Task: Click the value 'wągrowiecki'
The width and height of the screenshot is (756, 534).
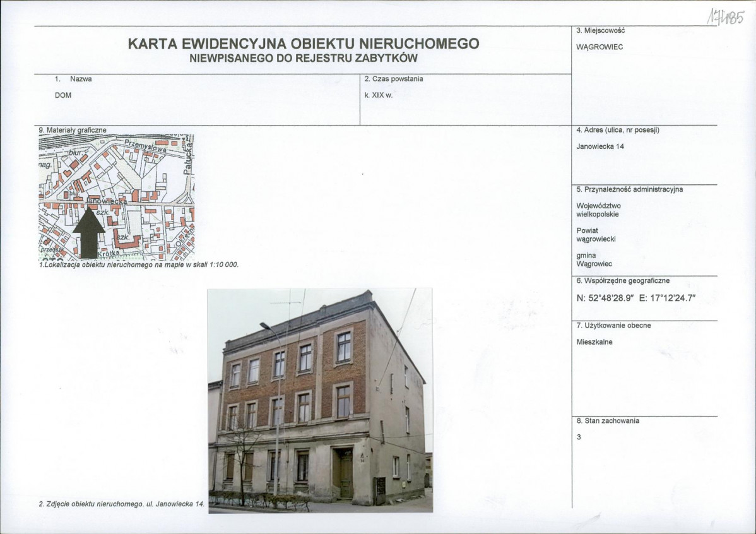Action: coord(596,239)
